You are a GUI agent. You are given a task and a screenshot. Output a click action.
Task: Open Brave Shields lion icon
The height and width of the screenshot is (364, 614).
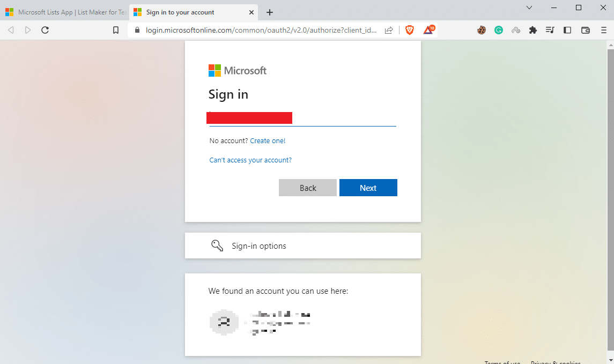[x=410, y=30]
